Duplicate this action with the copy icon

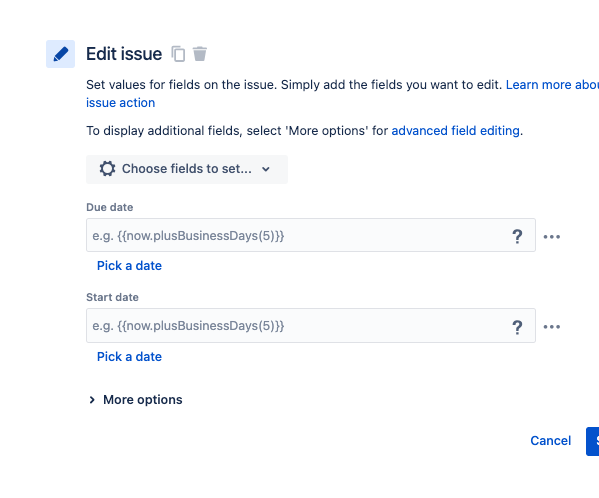[178, 54]
